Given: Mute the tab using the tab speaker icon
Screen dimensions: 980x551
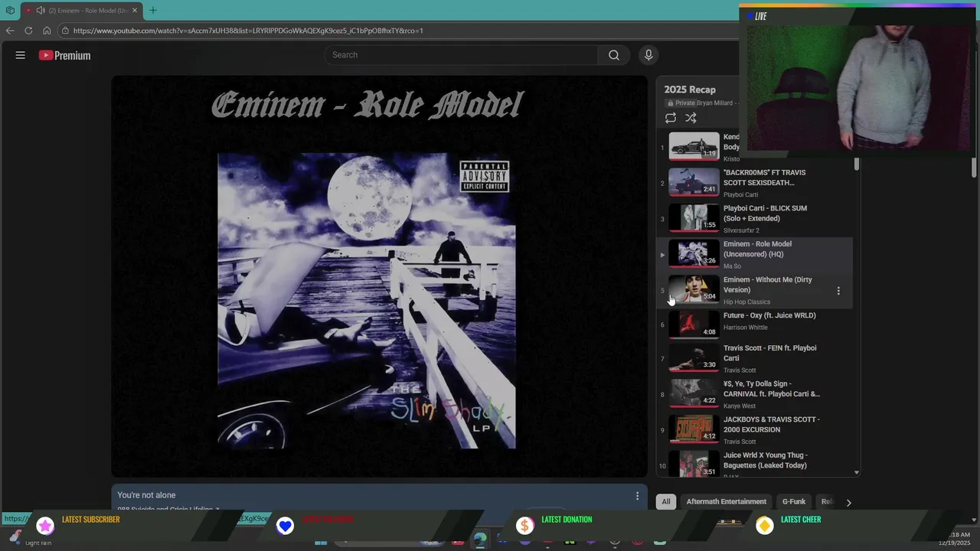Looking at the screenshot, I should point(41,11).
